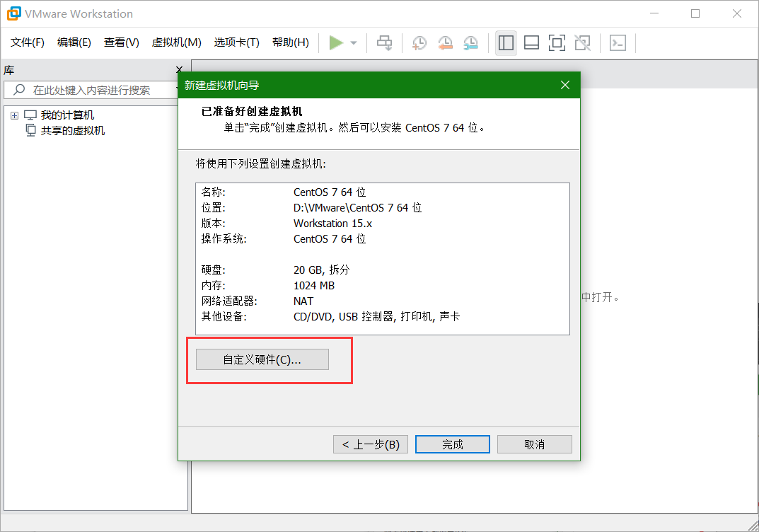Open the 帮助(H) menu
759x532 pixels.
point(291,42)
